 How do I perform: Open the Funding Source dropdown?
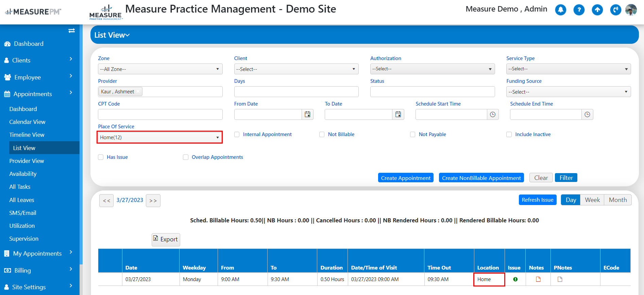tap(569, 92)
